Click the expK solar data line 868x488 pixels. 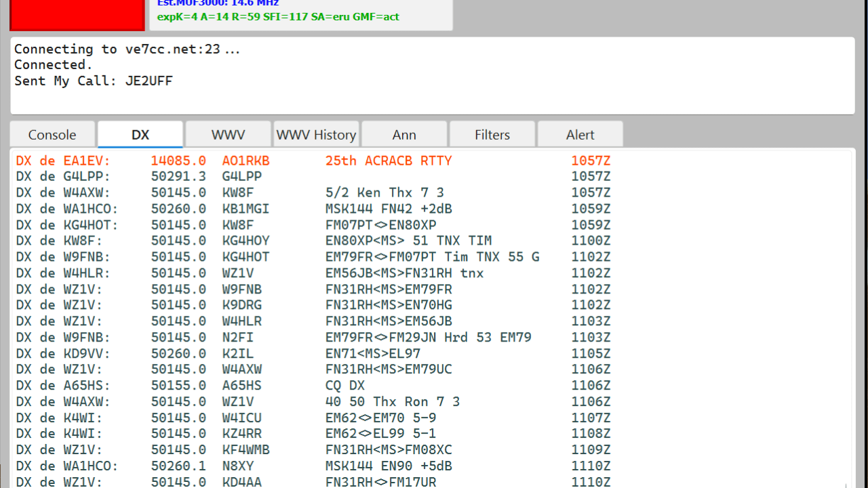278,17
